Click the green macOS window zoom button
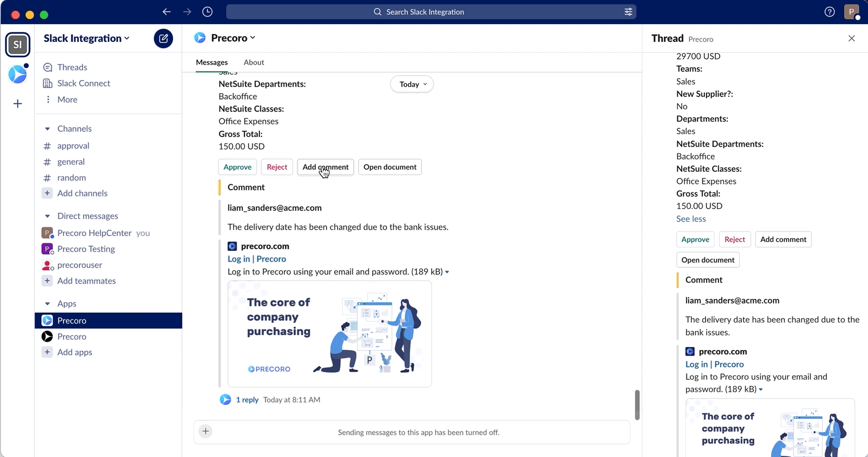This screenshot has height=457, width=868. point(44,15)
